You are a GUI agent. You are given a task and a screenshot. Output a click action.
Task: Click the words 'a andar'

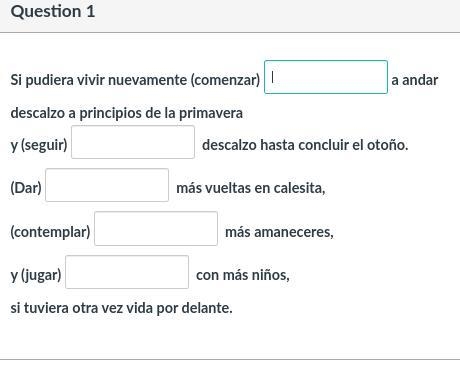click(415, 80)
